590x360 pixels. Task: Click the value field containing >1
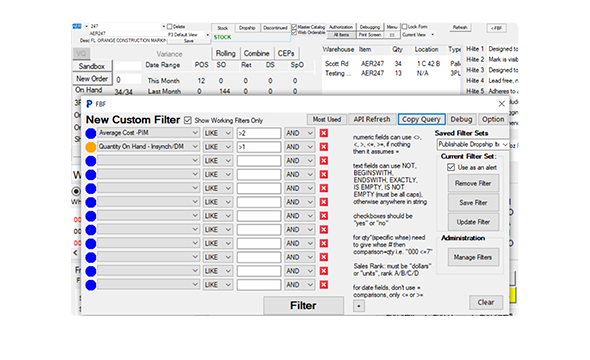(x=259, y=147)
